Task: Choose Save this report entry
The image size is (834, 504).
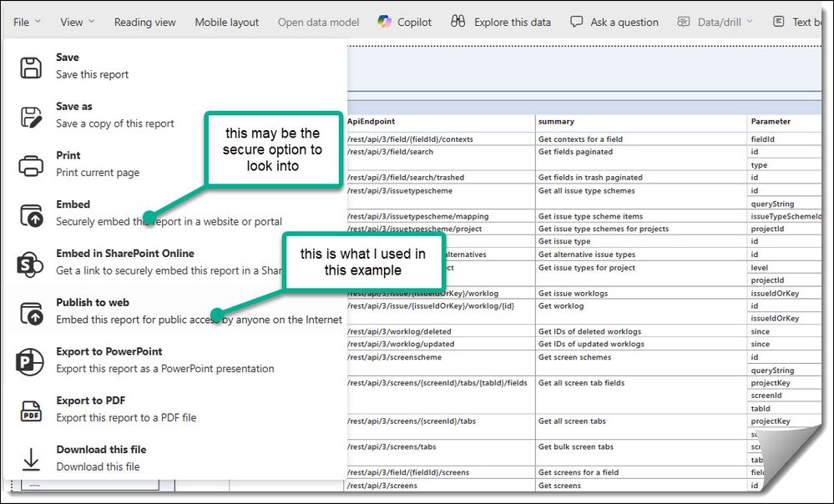Action: pos(175,66)
